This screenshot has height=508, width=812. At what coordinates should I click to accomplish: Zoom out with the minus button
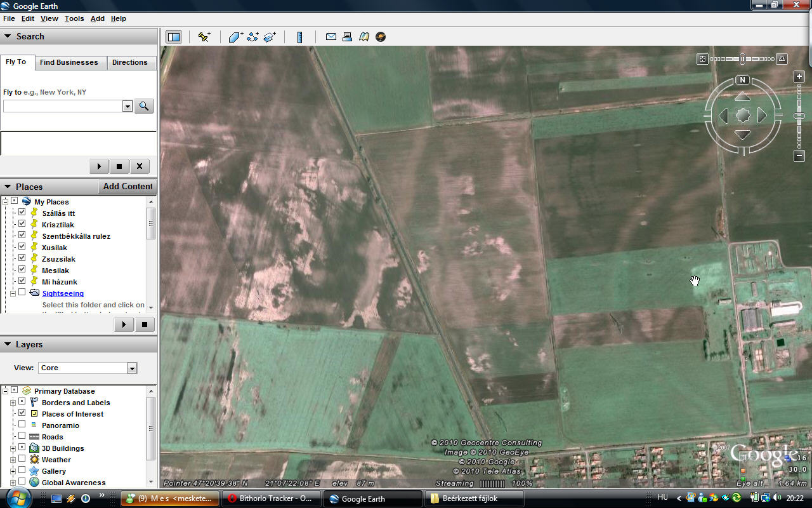(x=799, y=156)
